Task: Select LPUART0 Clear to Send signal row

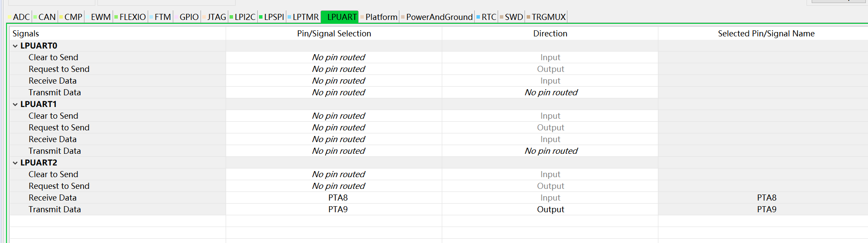Action: [53, 57]
